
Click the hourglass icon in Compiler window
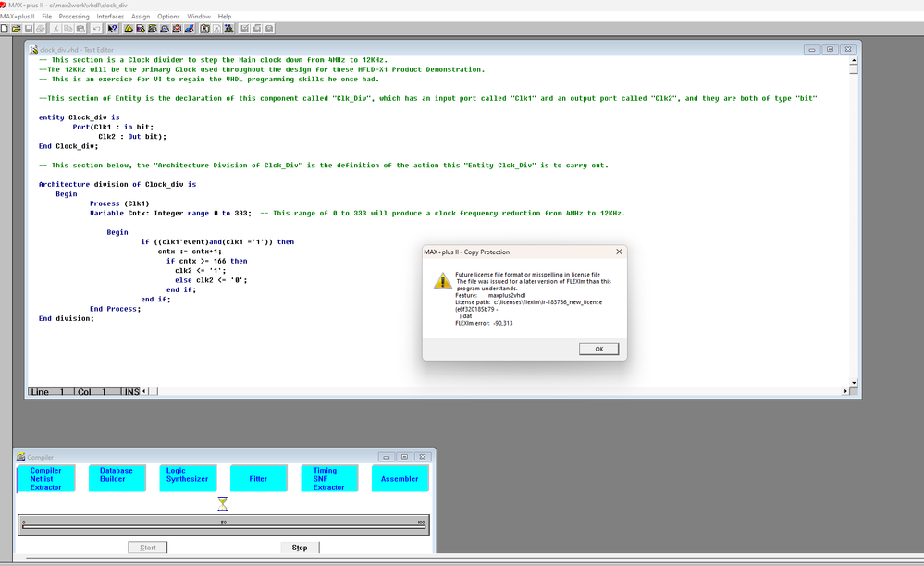pos(223,504)
